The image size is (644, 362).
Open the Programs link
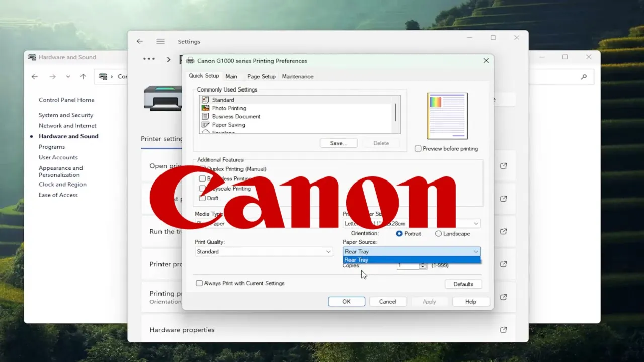tap(52, 147)
